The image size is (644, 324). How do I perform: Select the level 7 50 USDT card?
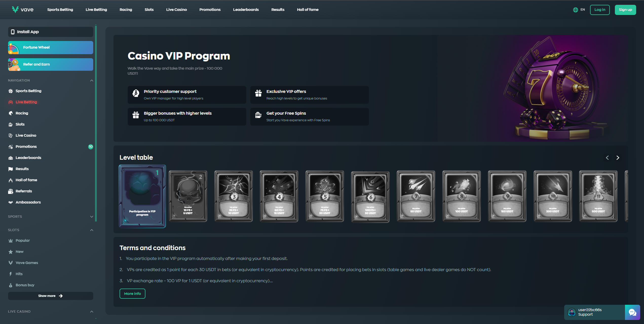(416, 196)
